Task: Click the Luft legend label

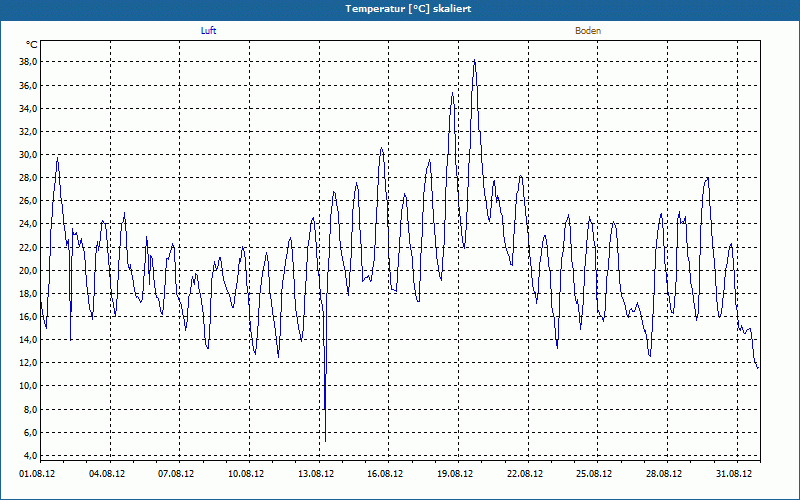Action: click(x=208, y=31)
